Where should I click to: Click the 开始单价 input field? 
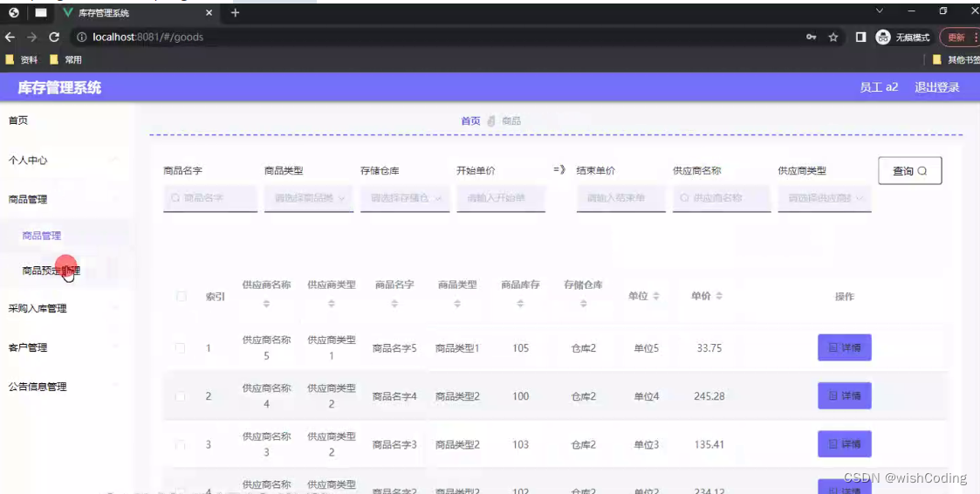[501, 197]
